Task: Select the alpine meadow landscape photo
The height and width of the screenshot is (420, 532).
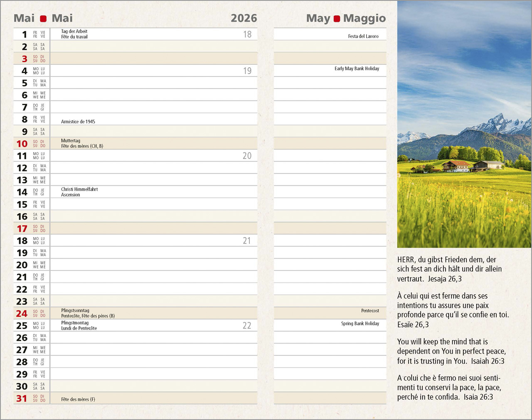Action: pyautogui.click(x=464, y=124)
